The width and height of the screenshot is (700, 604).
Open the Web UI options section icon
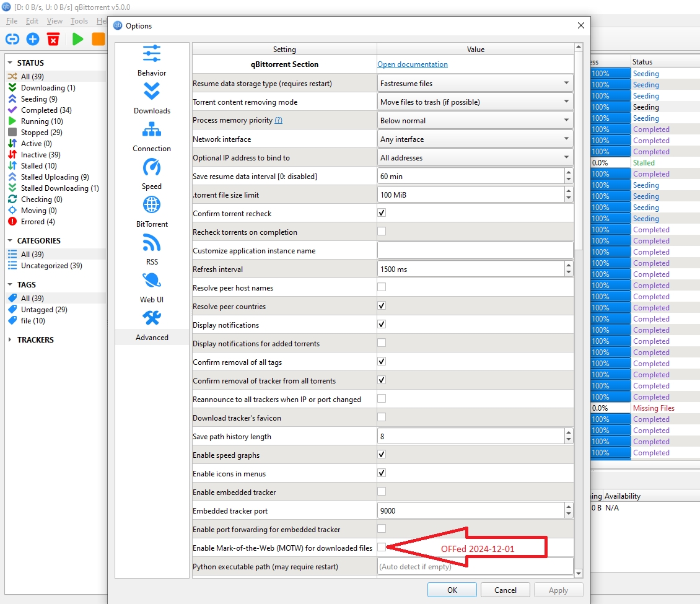[x=152, y=281]
